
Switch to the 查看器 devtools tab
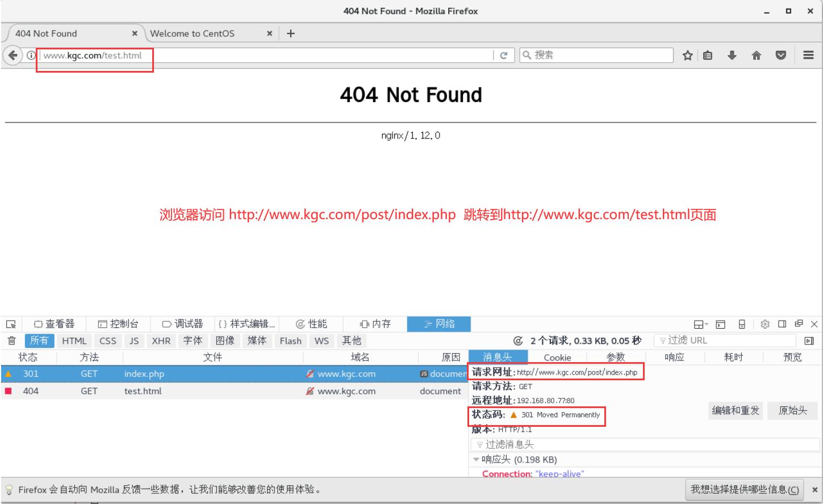(54, 324)
